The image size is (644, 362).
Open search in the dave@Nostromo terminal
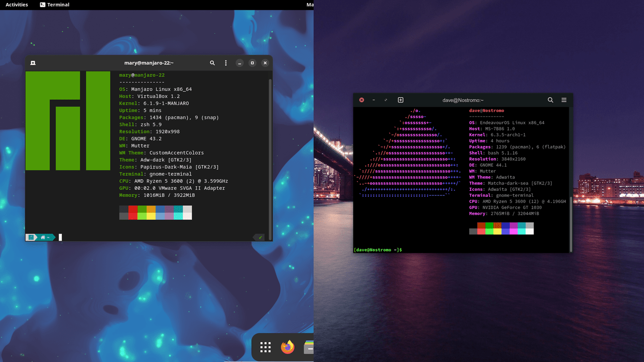click(x=550, y=100)
